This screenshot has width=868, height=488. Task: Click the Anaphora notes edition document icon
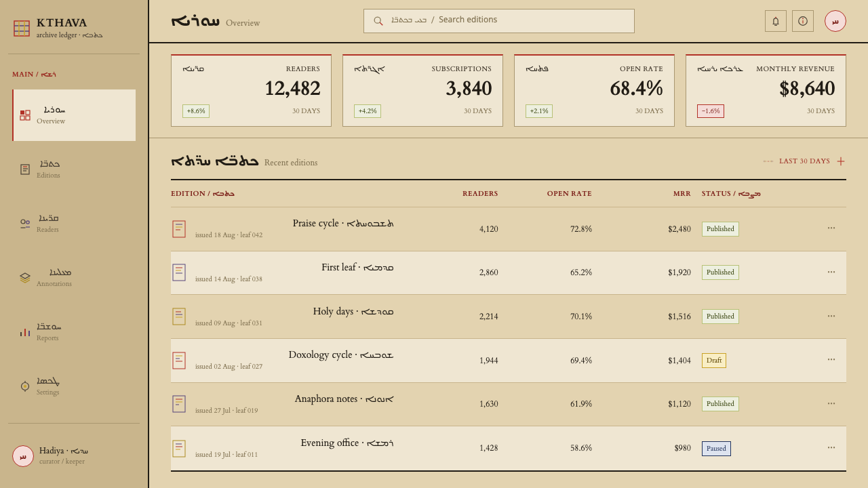[179, 404]
